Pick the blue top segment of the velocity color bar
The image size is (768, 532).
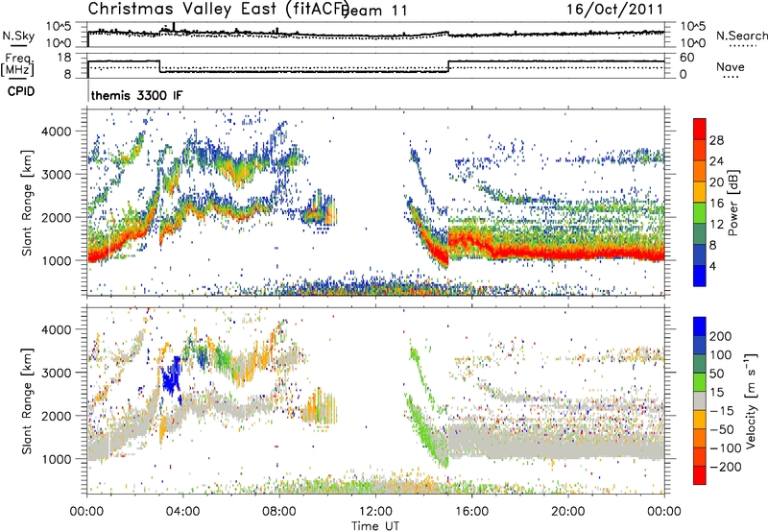[700, 326]
